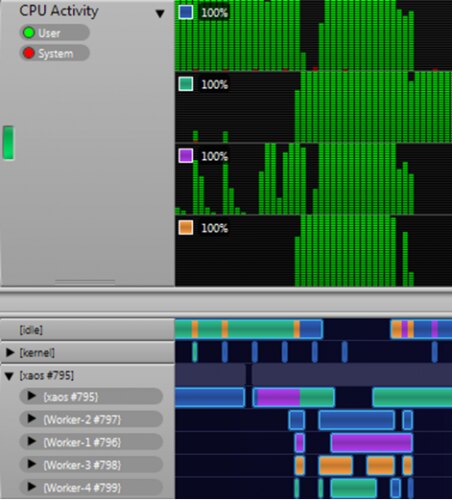Click the teal first marker in [kernel] row
This screenshot has width=452, height=500.
click(x=195, y=352)
